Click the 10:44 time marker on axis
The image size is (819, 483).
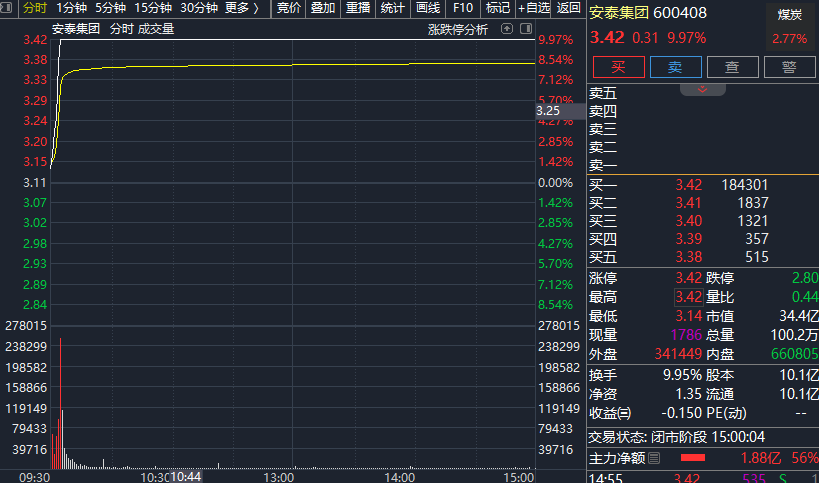click(x=186, y=477)
